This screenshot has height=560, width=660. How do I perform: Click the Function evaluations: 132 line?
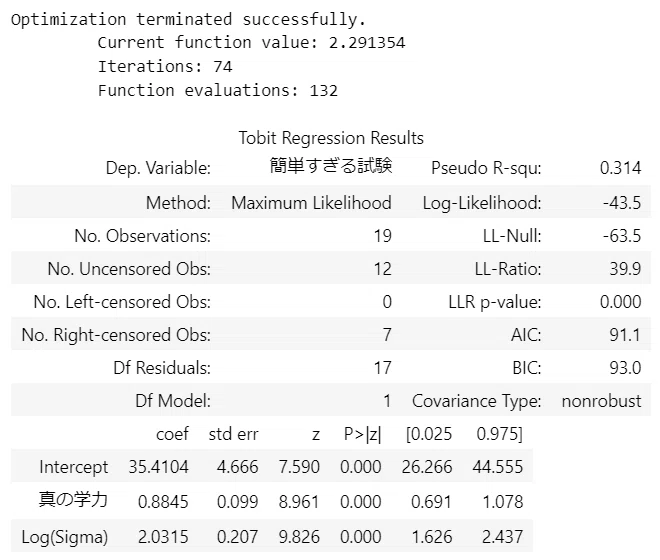pyautogui.click(x=218, y=91)
